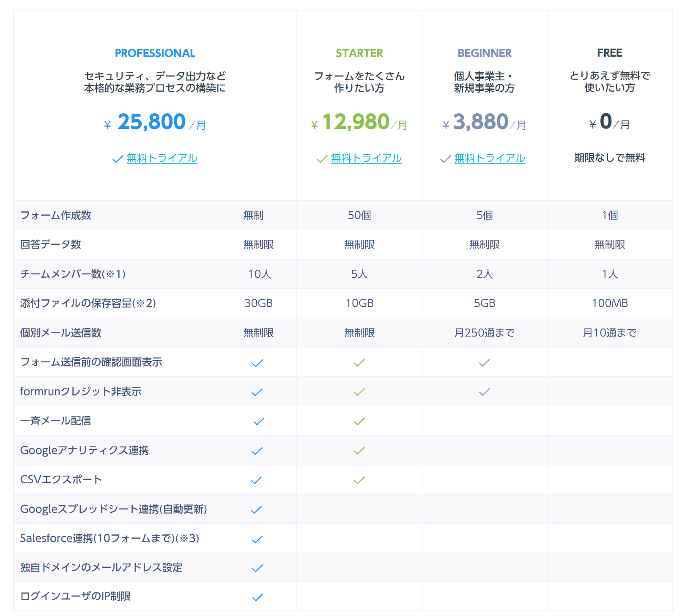The width and height of the screenshot is (682, 616).
Task: Click Starter checkmark for 一斉メール配信
Action: [359, 422]
